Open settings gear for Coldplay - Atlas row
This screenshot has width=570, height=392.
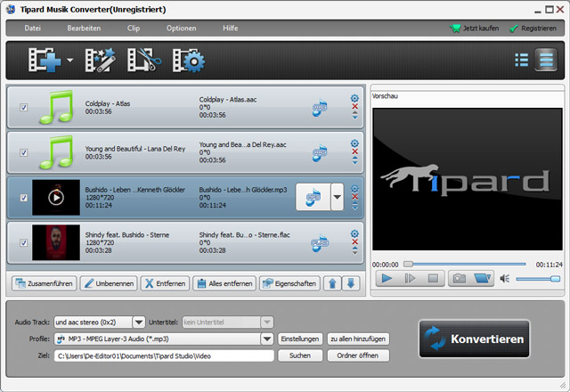[354, 98]
